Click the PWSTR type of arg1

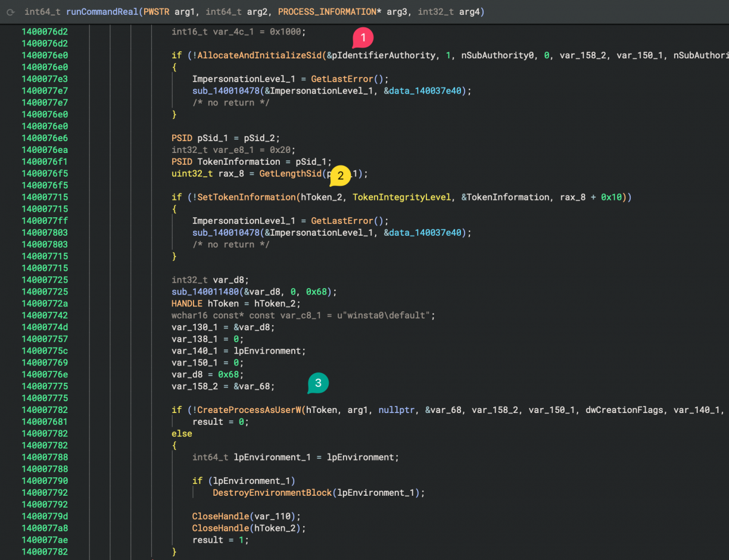(157, 12)
